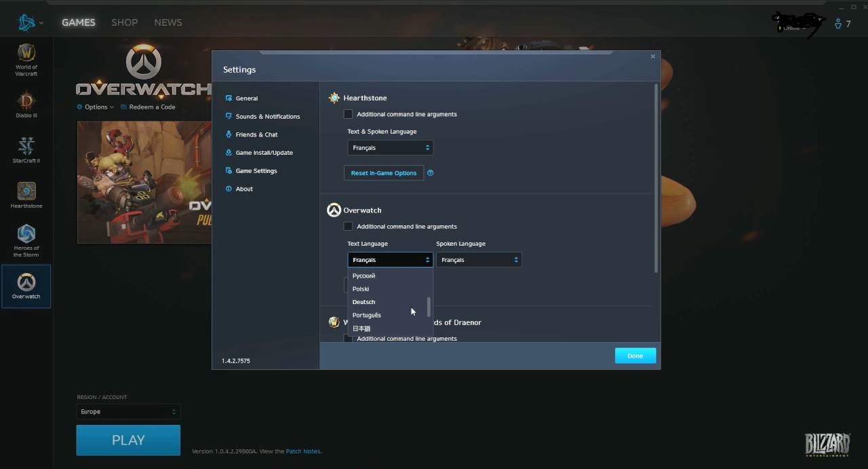Screen dimensions: 868x469
Task: Click the World of Warcraft section icon in Settings
Action: coord(334,322)
